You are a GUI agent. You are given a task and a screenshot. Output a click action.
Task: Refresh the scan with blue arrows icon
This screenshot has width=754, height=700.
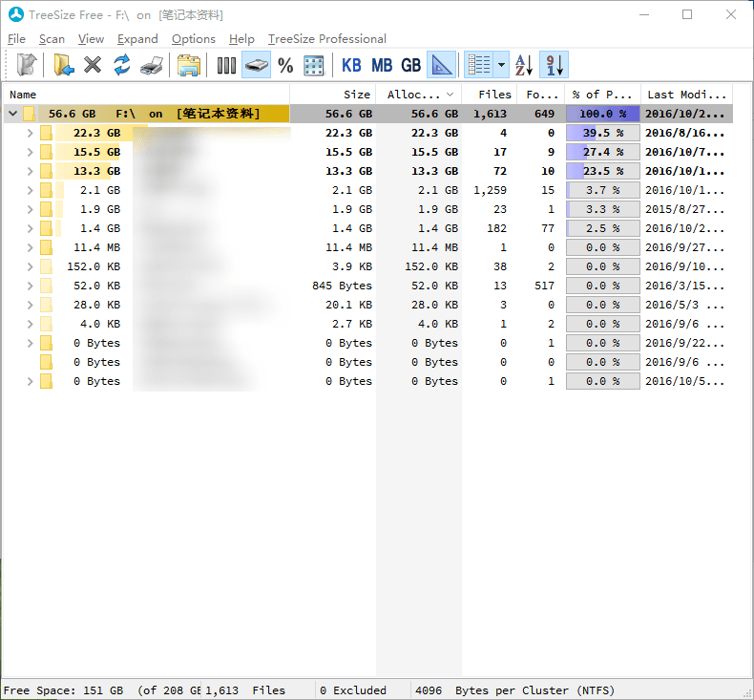(x=121, y=65)
